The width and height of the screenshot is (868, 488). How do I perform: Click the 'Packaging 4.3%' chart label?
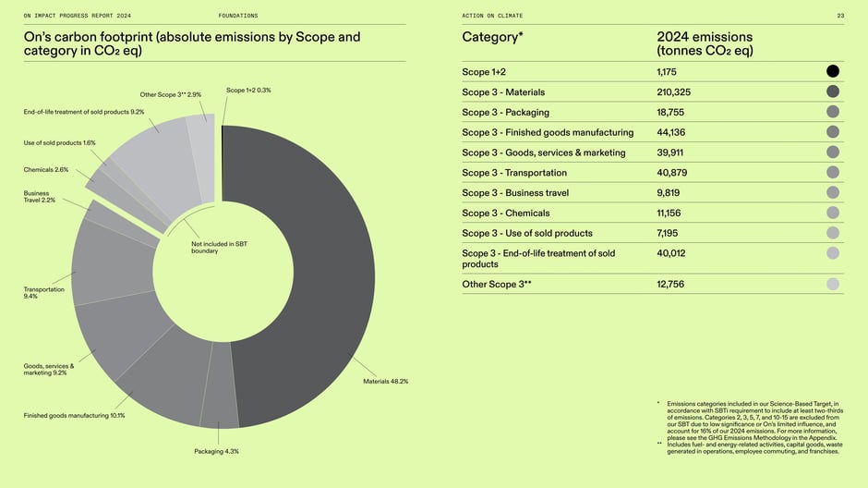click(216, 451)
